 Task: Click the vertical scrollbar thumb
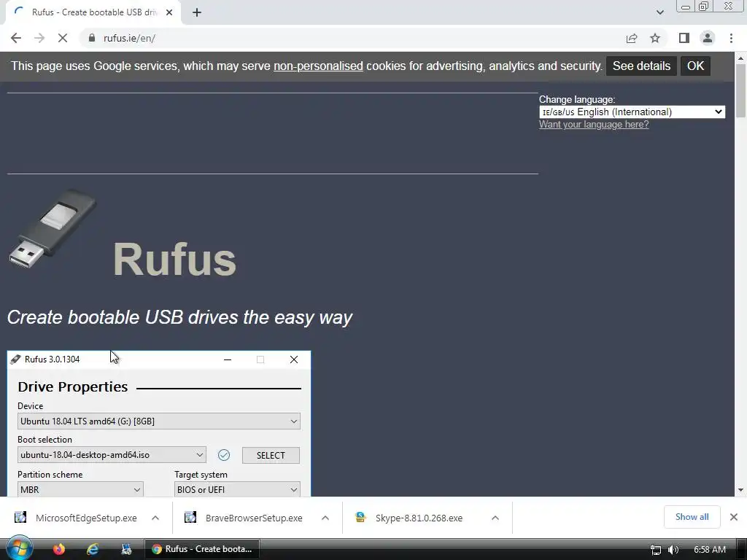741,90
